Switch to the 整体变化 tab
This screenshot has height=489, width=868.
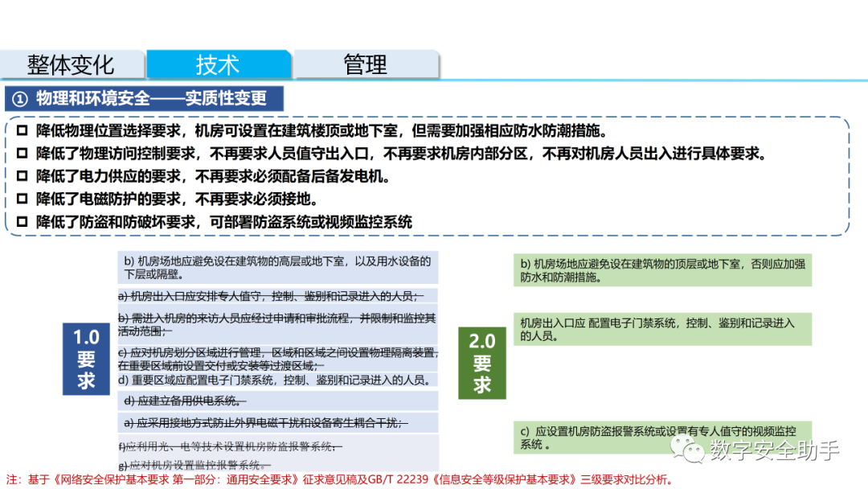coord(72,64)
